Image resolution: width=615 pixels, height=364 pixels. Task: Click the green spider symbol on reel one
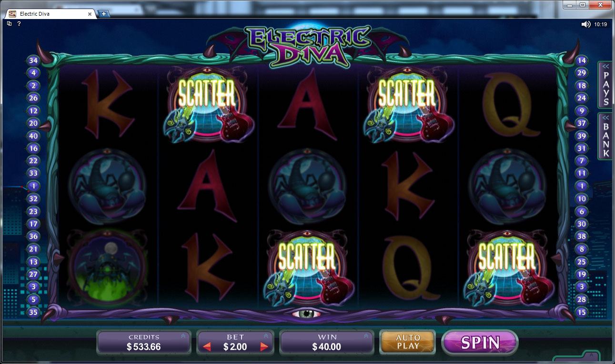point(109,268)
